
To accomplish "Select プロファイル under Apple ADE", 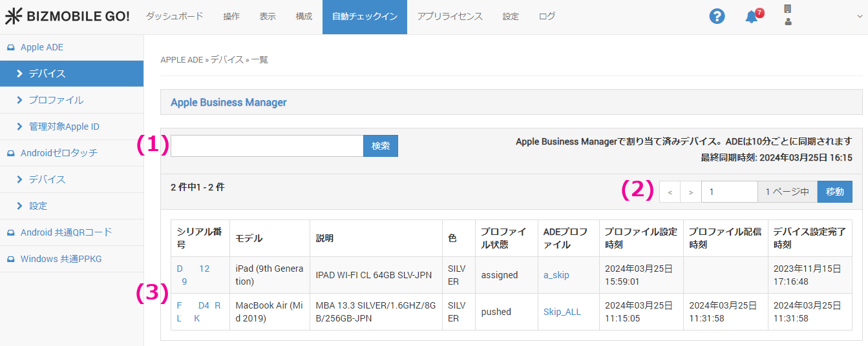I will tap(56, 100).
